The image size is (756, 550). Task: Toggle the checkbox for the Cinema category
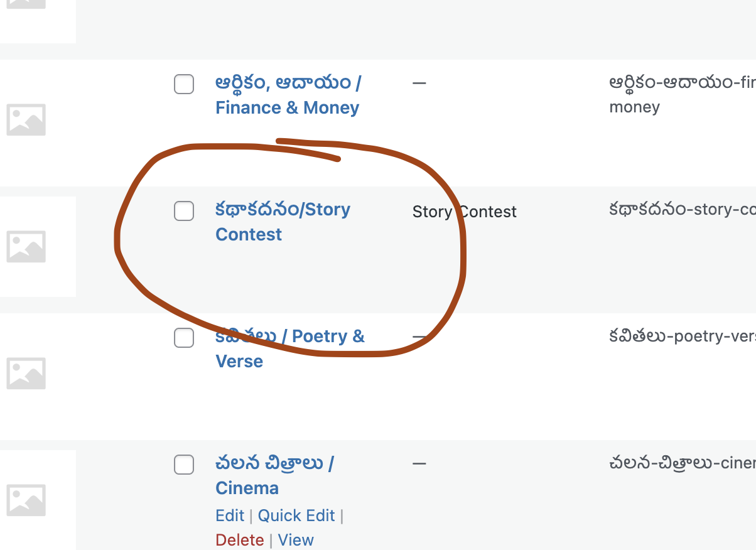pyautogui.click(x=184, y=465)
